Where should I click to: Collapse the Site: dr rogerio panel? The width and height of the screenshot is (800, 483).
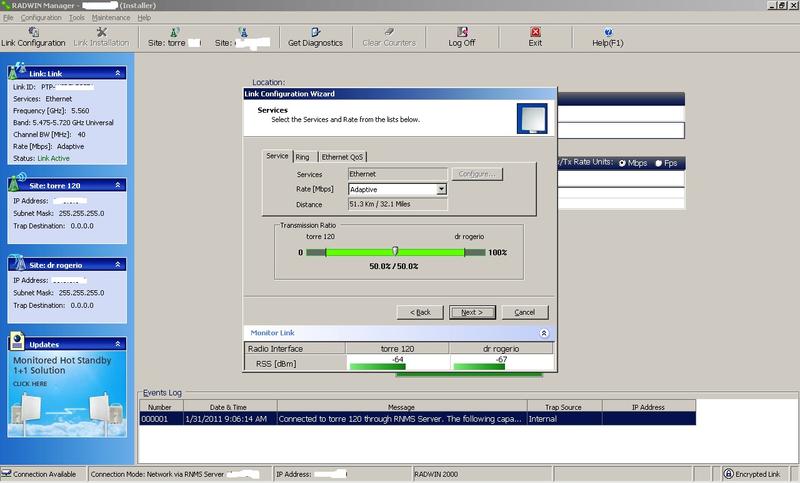click(x=118, y=265)
